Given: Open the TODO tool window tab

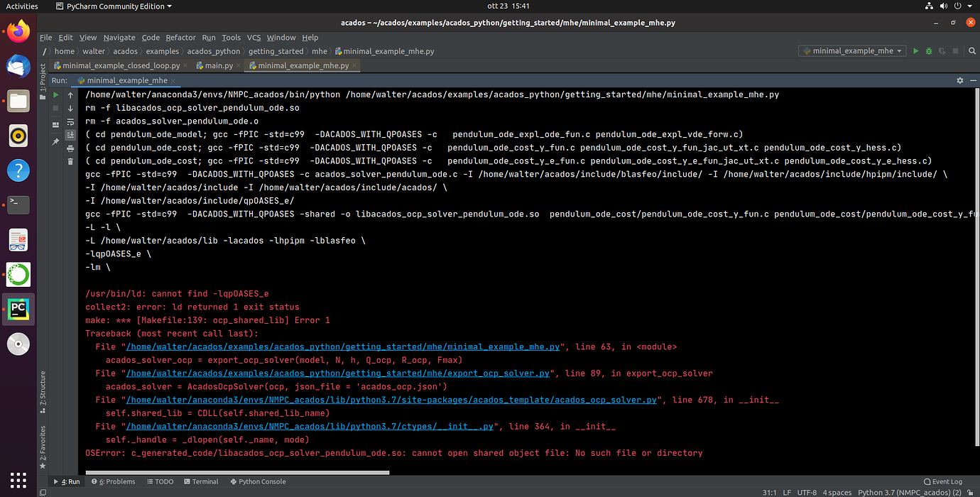Looking at the screenshot, I should 159,481.
